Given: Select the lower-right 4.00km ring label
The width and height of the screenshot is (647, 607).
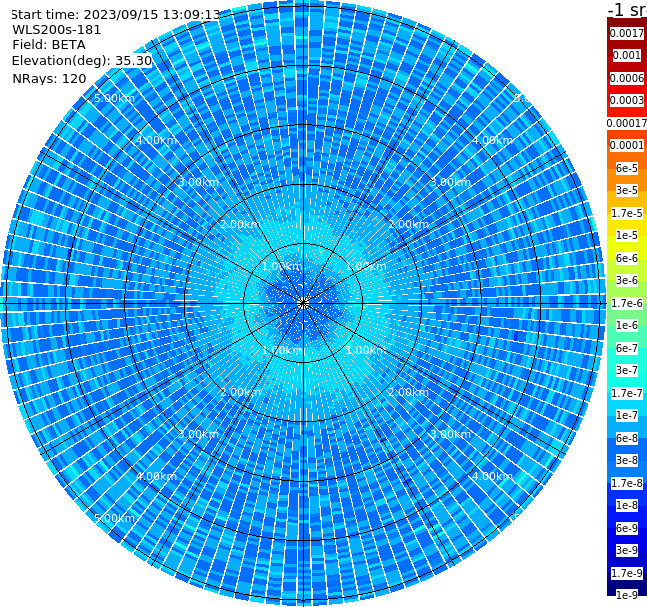Looking at the screenshot, I should click(493, 476).
